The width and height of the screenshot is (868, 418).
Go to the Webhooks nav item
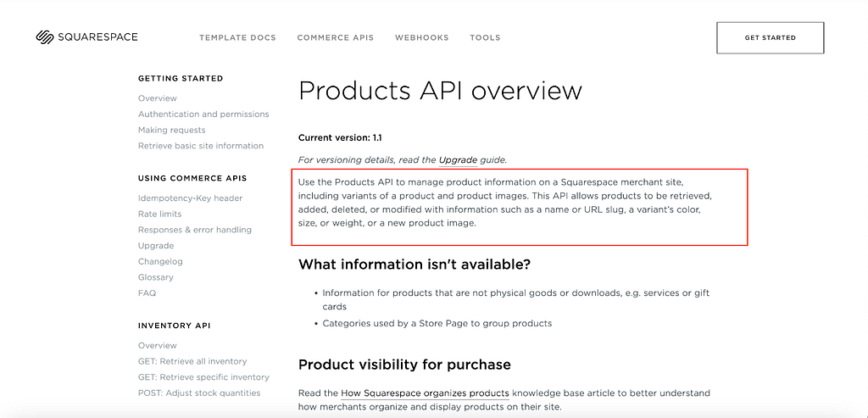tap(422, 37)
